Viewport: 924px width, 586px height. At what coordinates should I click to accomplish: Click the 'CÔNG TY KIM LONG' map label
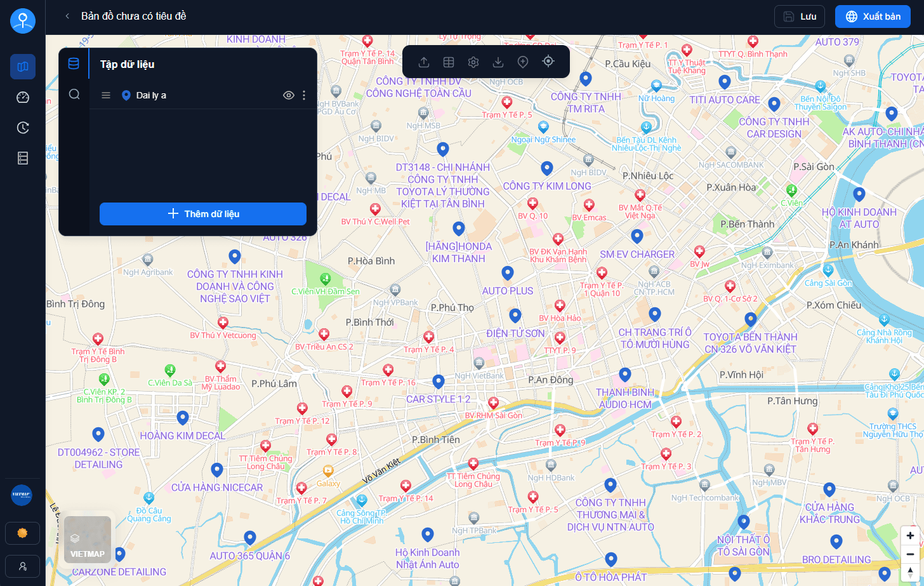[547, 186]
